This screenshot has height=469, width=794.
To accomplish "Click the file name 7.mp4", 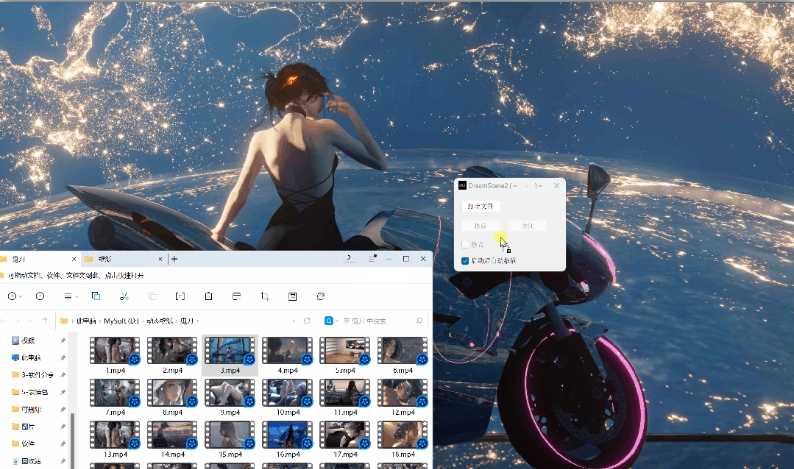I will click(x=115, y=413).
